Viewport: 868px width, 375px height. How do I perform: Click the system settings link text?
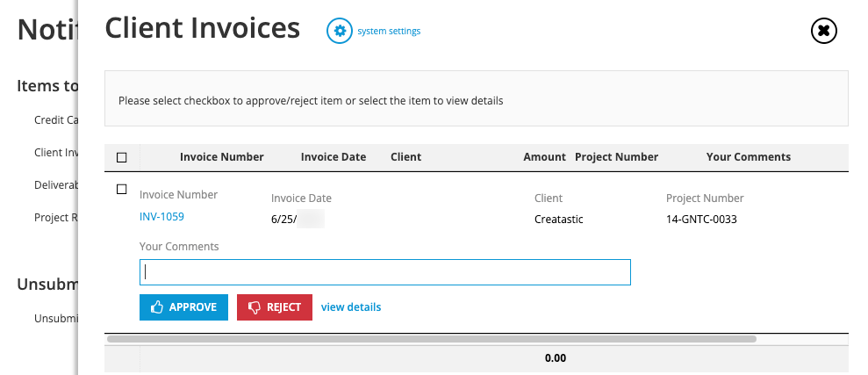point(389,31)
